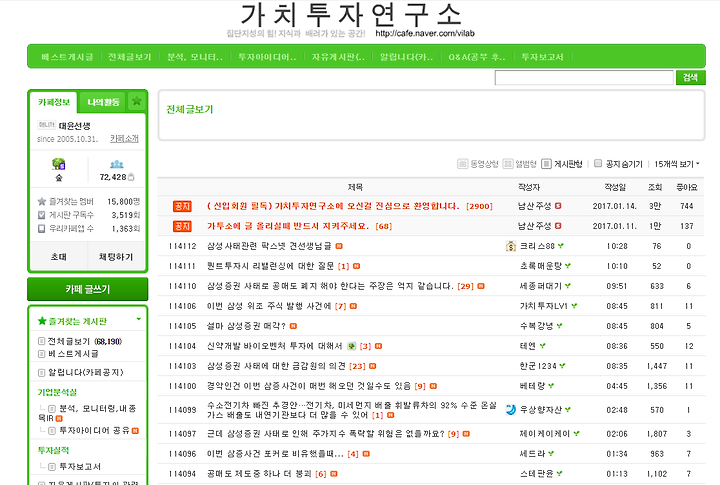The image size is (720, 485).
Task: Select the 카페정보 tab
Action: (54, 102)
